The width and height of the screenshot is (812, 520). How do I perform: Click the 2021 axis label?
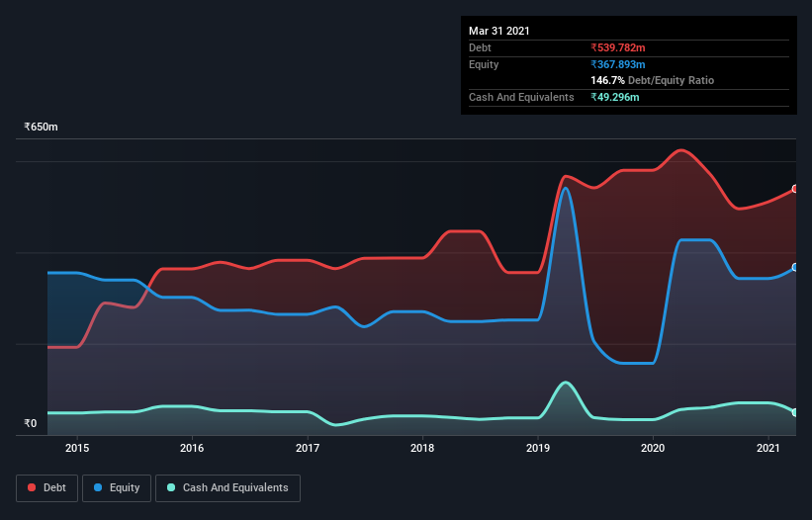[x=768, y=448]
